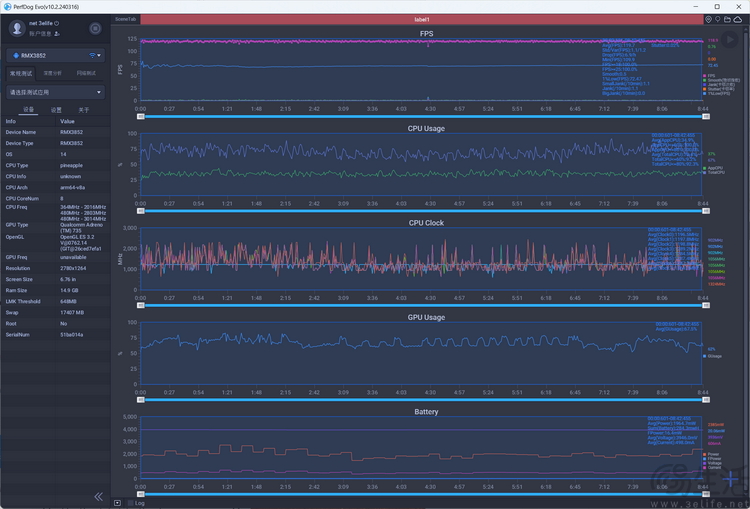This screenshot has height=509, width=750.
Task: Open the RMX3852 device selector dropdown
Action: (x=55, y=55)
